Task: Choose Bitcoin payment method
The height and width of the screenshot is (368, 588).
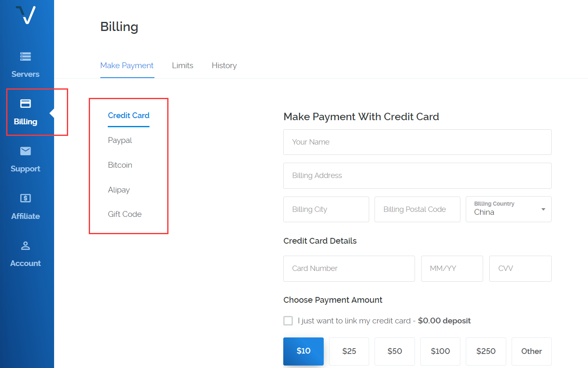Action: pyautogui.click(x=120, y=165)
